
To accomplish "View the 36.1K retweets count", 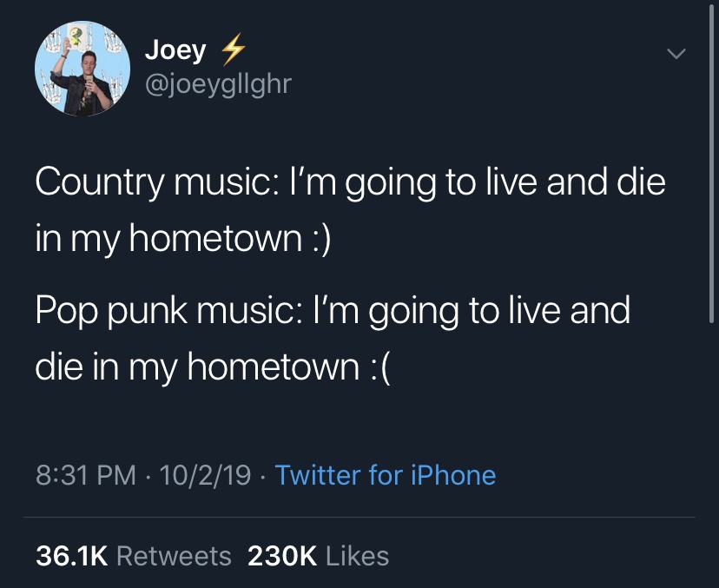I will (x=71, y=556).
